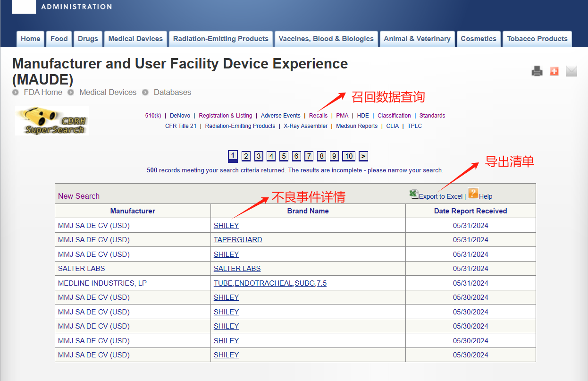Open TUBE,ENDOTRACHEAL,SUBG,7.5 report
Image resolution: width=588 pixels, height=381 pixels.
270,283
